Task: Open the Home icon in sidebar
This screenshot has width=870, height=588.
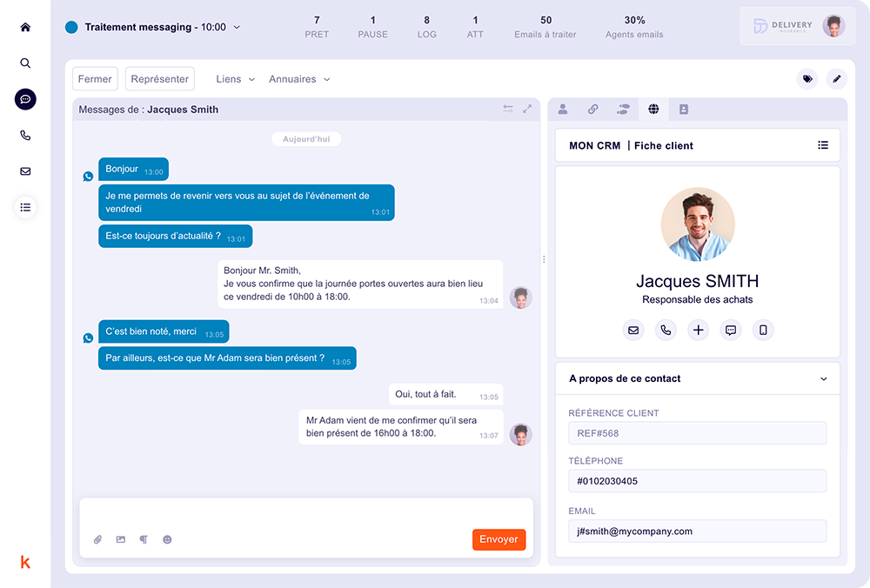Action: coord(25,27)
